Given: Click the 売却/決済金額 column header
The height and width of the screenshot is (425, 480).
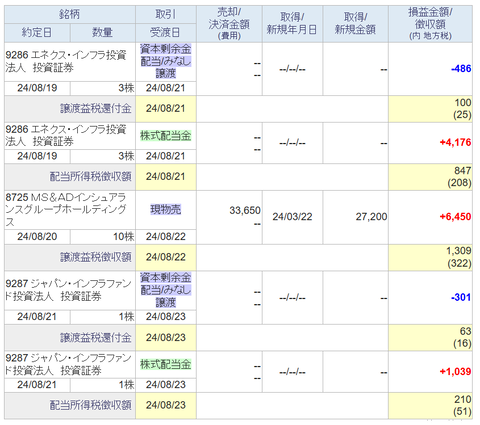Looking at the screenshot, I should pyautogui.click(x=229, y=24).
